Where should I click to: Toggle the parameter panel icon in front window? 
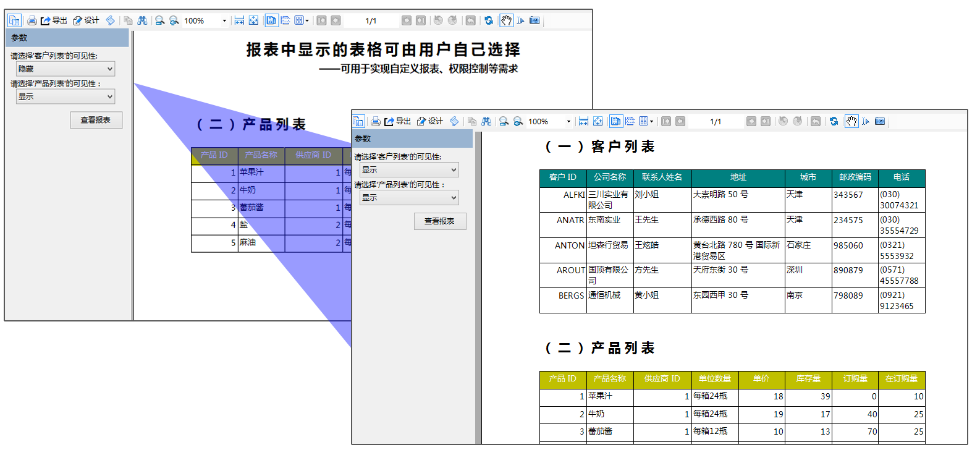point(358,121)
